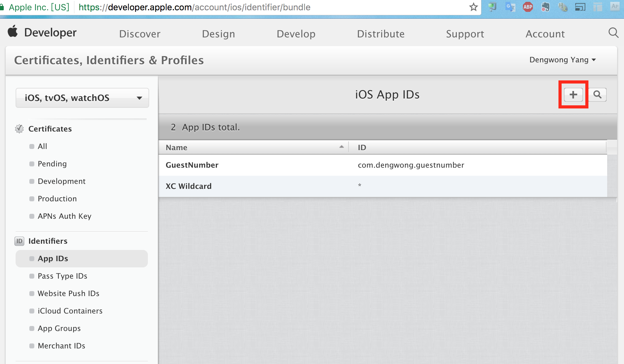The height and width of the screenshot is (364, 624).
Task: Open the XC Wildcard App ID row
Action: coord(383,186)
